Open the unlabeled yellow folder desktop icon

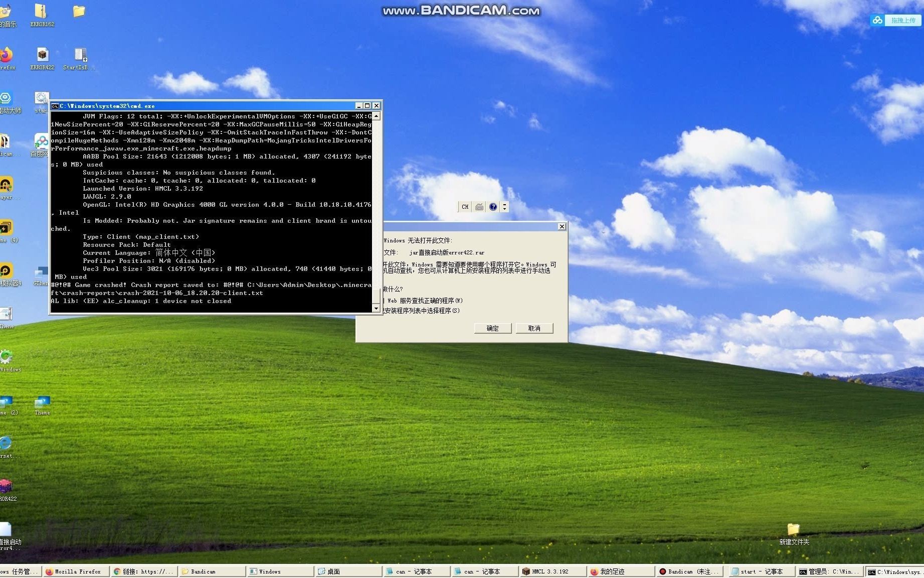click(79, 11)
